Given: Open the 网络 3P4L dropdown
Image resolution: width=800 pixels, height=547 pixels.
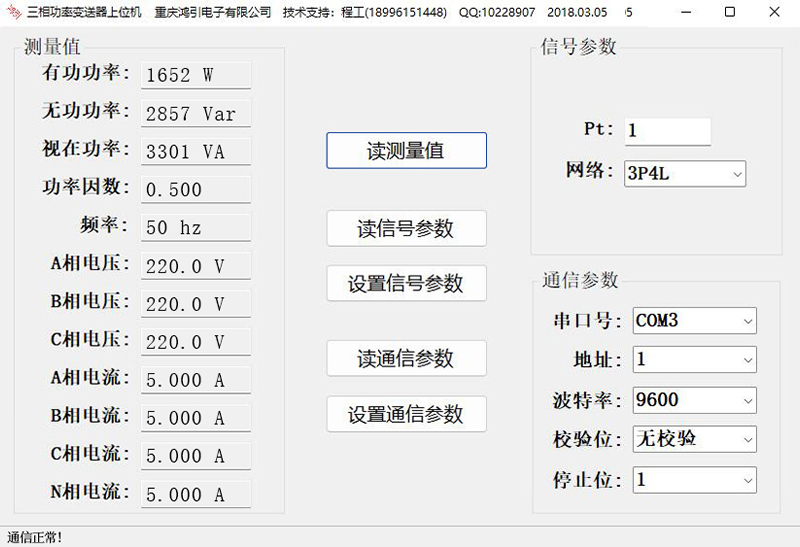Looking at the screenshot, I should coord(685,174).
